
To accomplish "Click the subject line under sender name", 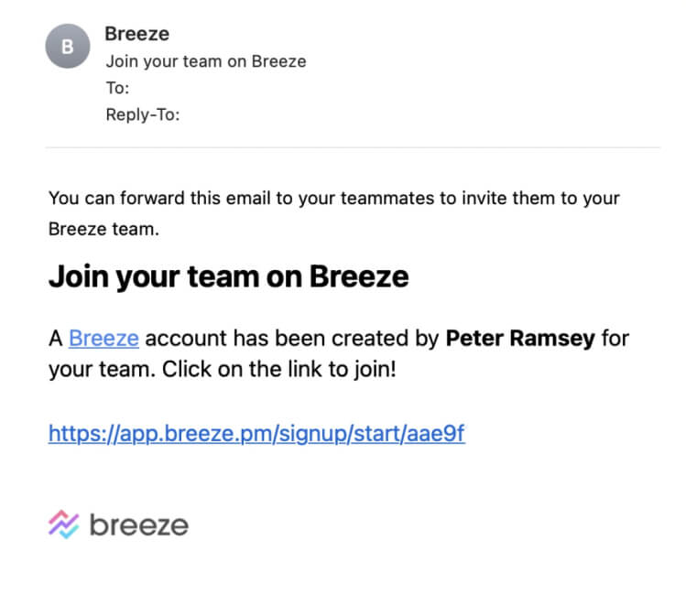I will [x=206, y=62].
